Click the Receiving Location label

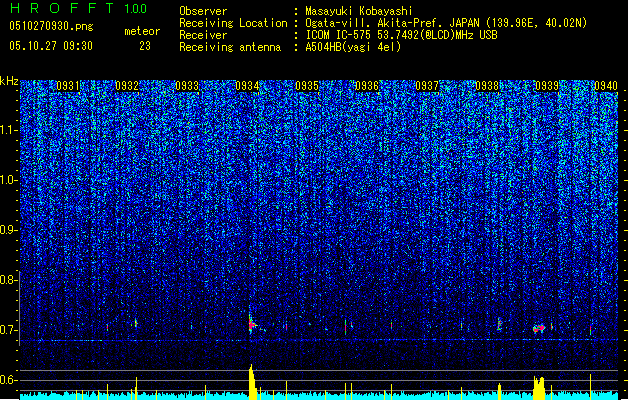233,23
